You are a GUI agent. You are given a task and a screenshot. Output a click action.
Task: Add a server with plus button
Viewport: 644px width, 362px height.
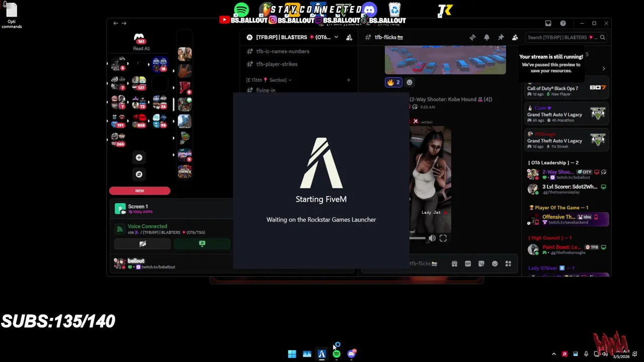point(139,157)
